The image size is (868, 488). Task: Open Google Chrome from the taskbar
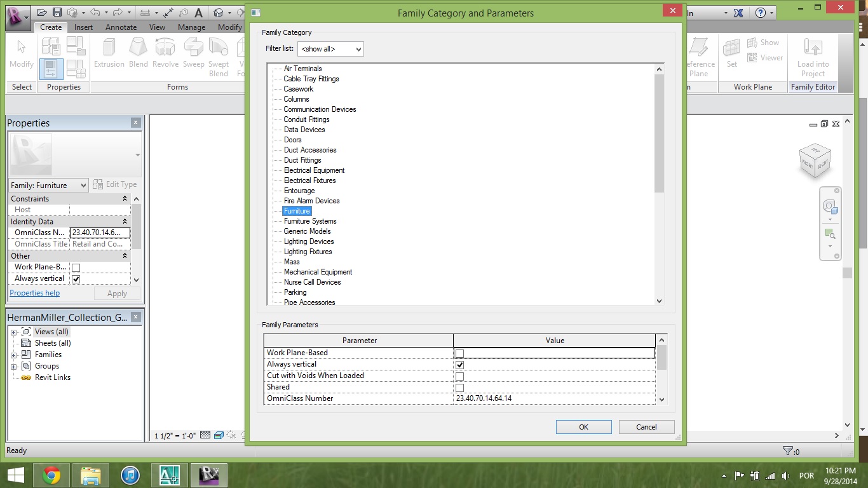click(51, 475)
